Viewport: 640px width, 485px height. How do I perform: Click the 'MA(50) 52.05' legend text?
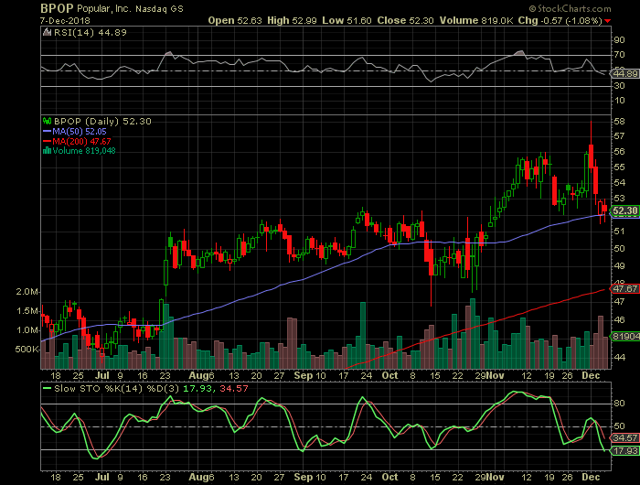(x=79, y=131)
